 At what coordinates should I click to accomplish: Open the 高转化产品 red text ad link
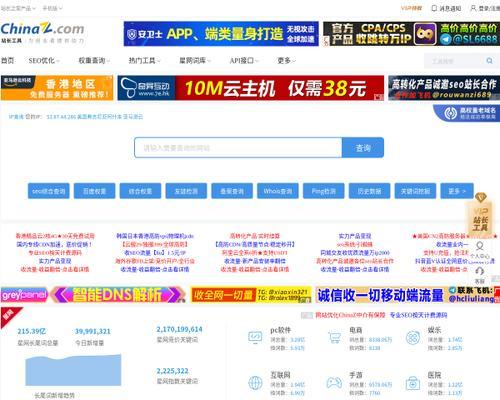[x=255, y=236]
